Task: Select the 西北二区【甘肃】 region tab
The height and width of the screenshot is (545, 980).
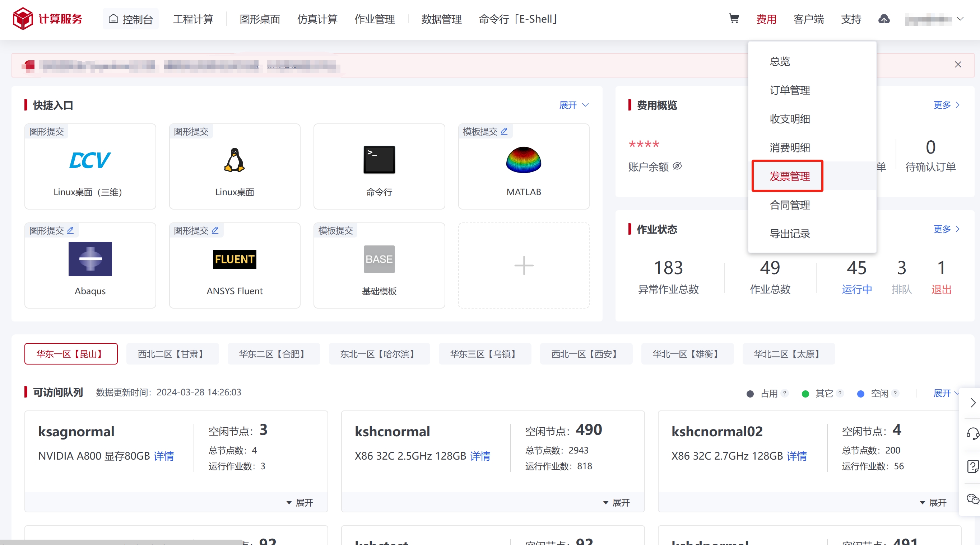Action: 172,354
